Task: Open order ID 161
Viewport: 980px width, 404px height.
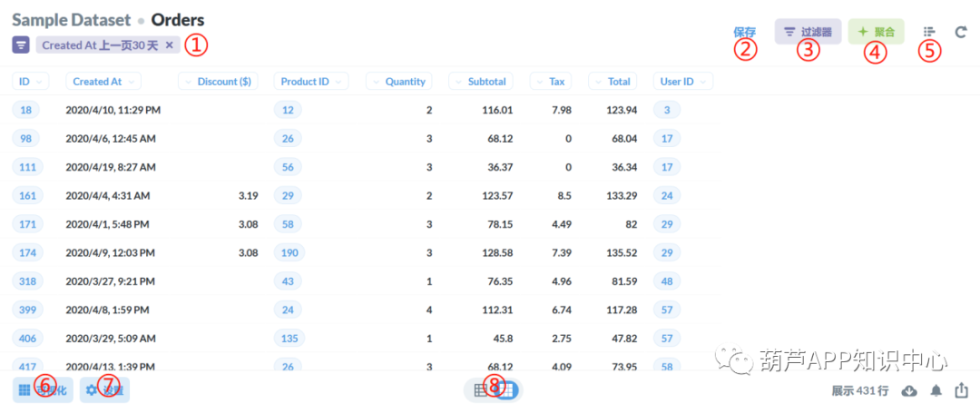Action: tap(27, 196)
